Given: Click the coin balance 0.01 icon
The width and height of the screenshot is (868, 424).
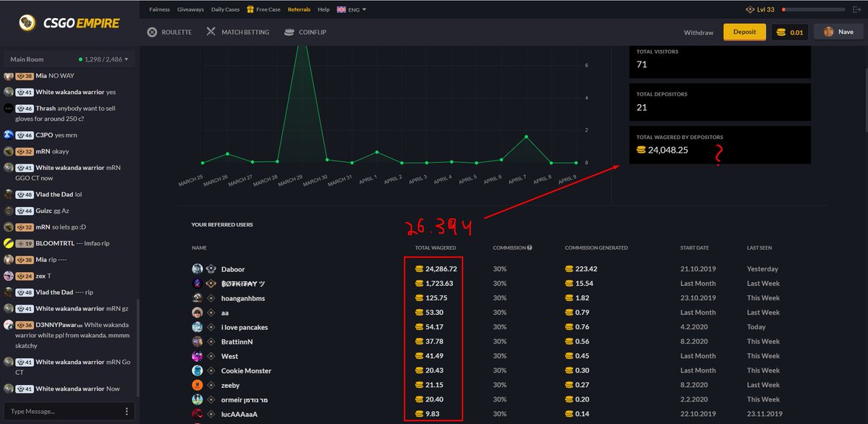Looking at the screenshot, I should (781, 33).
